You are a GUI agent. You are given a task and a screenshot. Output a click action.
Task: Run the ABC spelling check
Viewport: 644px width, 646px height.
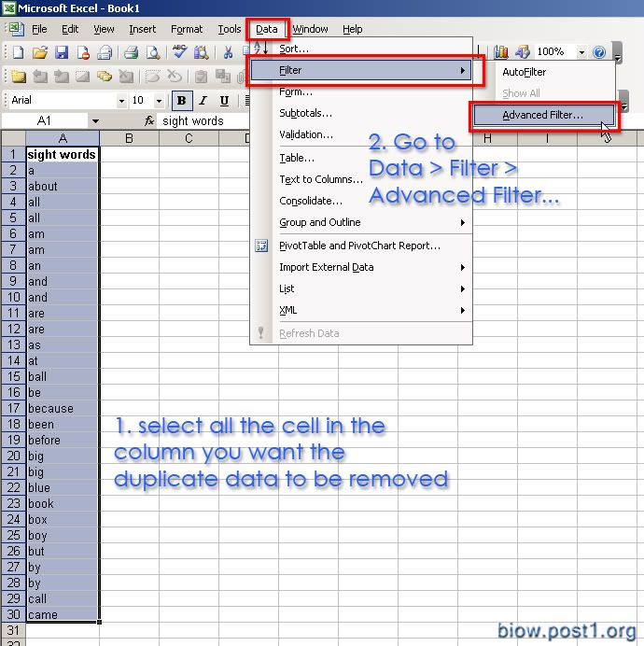pos(179,52)
